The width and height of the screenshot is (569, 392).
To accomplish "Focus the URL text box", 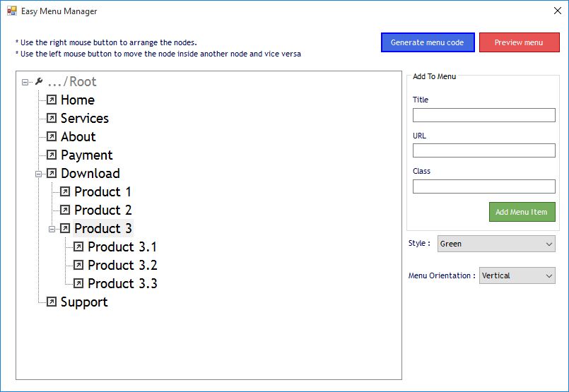I will [x=484, y=150].
